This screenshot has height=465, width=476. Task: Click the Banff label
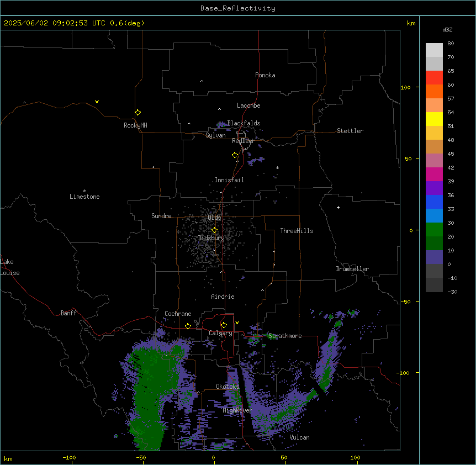(x=68, y=313)
